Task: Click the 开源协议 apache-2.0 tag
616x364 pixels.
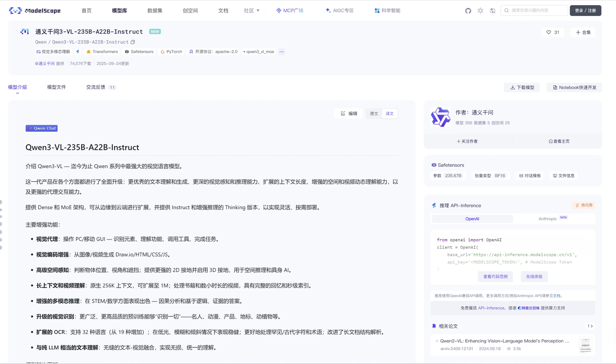Action: pos(213,52)
